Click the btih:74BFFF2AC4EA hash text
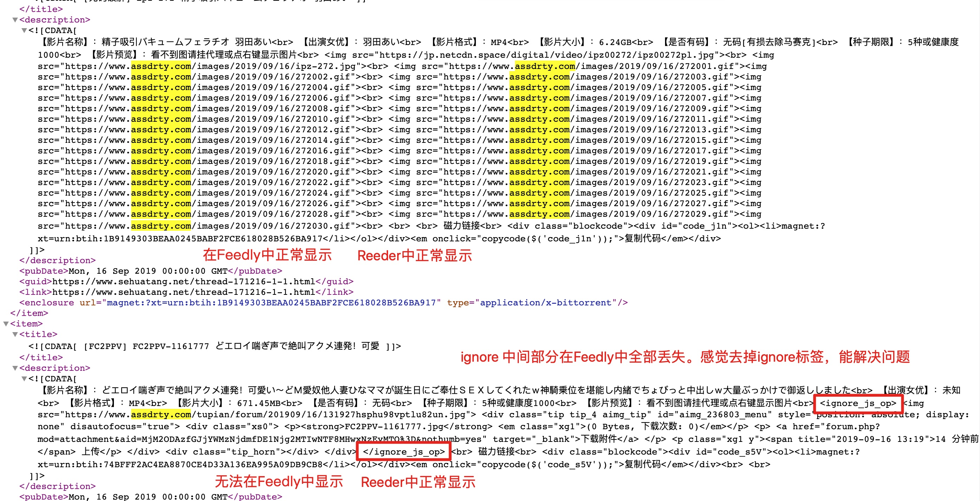Image resolution: width=980 pixels, height=501 pixels. point(199,465)
